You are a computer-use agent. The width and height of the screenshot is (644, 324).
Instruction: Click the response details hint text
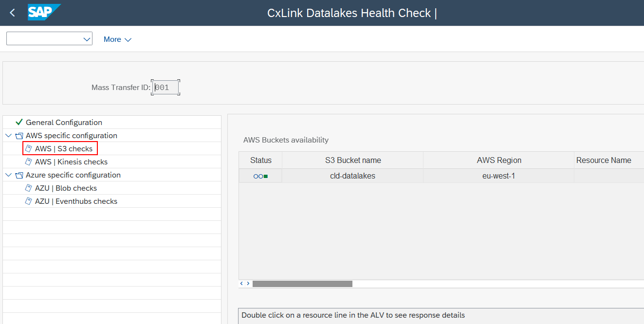pos(353,315)
